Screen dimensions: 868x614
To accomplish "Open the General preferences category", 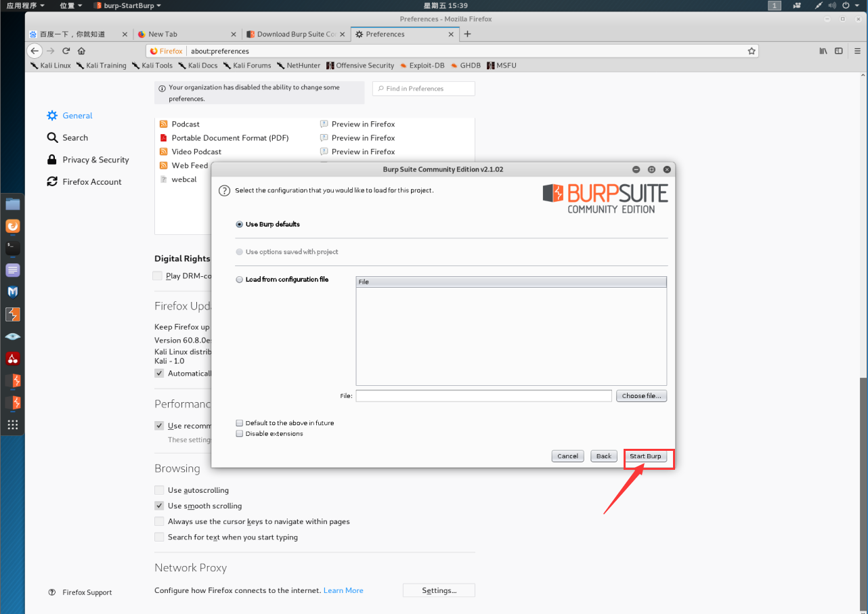I will tap(70, 116).
